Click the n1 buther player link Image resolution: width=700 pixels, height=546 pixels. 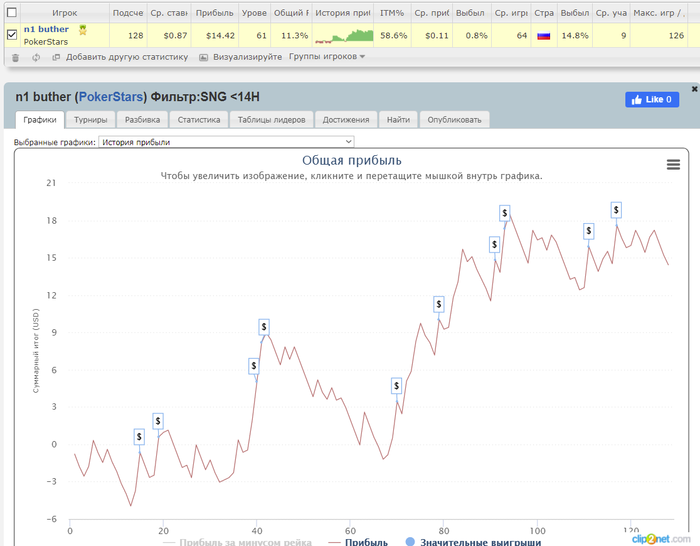pos(46,29)
